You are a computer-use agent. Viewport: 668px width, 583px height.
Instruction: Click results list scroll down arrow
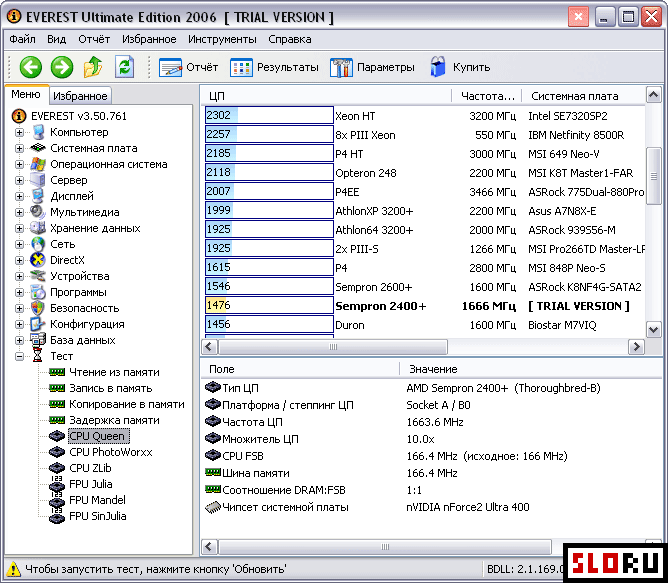tap(654, 329)
